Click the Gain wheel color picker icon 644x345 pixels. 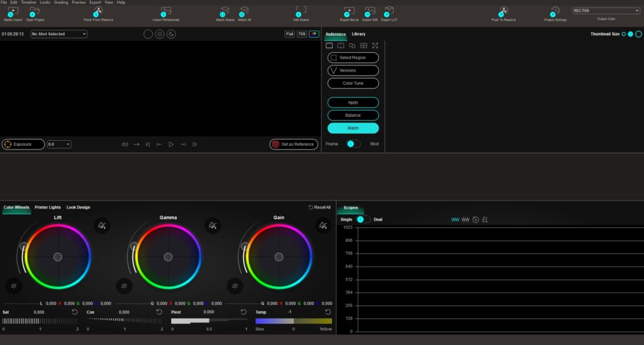pyautogui.click(x=323, y=225)
